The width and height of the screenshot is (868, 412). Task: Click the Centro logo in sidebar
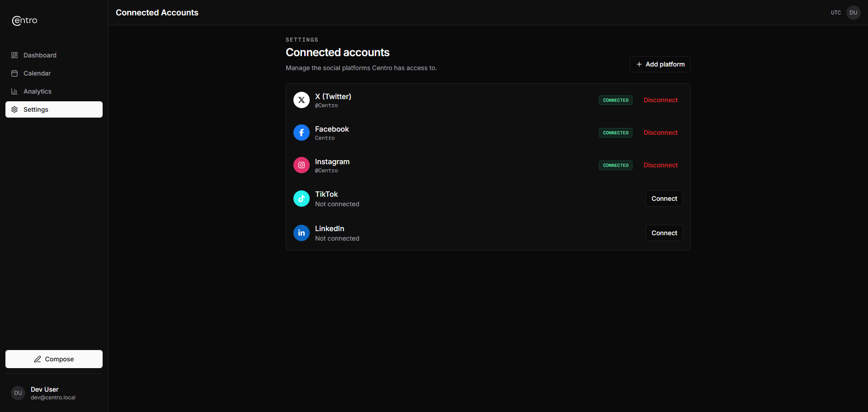coord(25,20)
